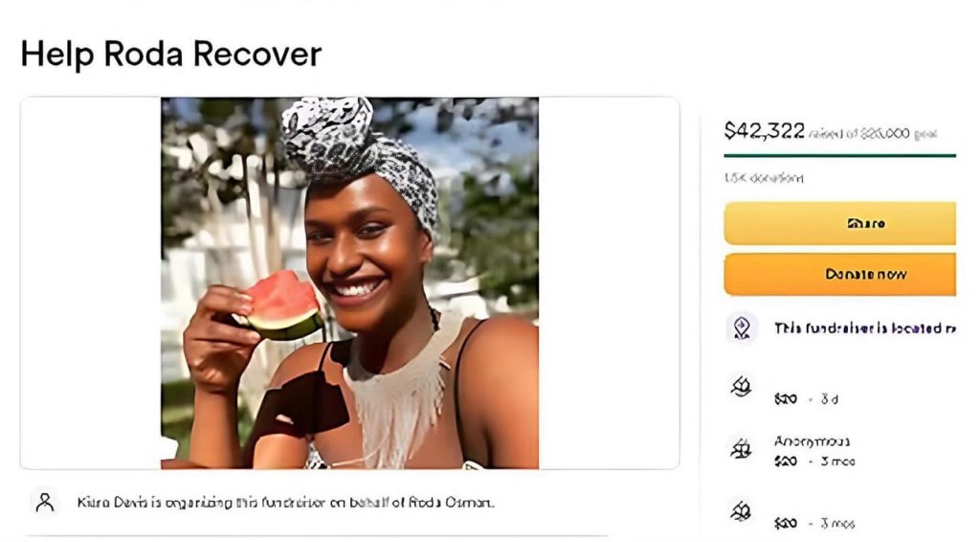This screenshot has width=980, height=542.
Task: Open the fundraiser photo of Roda
Action: [349, 282]
